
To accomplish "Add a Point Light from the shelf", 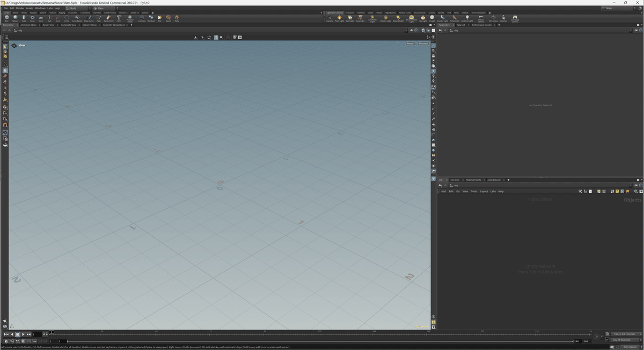I will (339, 18).
